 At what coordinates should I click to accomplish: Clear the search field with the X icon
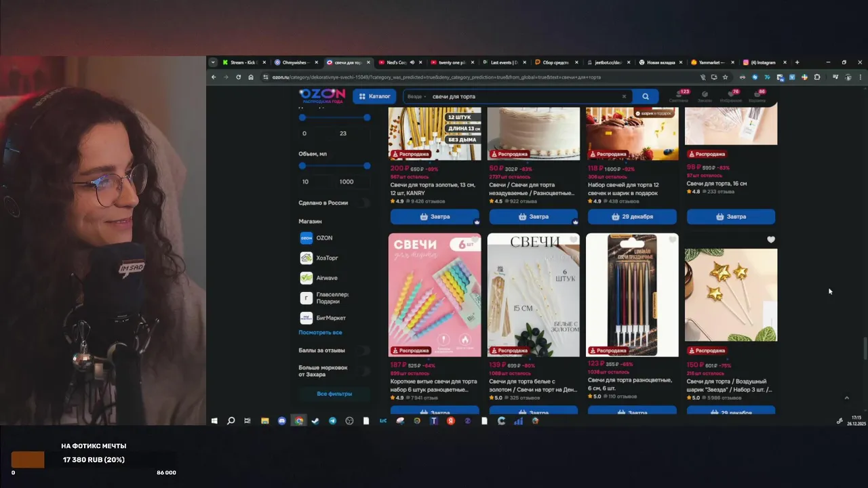[624, 96]
